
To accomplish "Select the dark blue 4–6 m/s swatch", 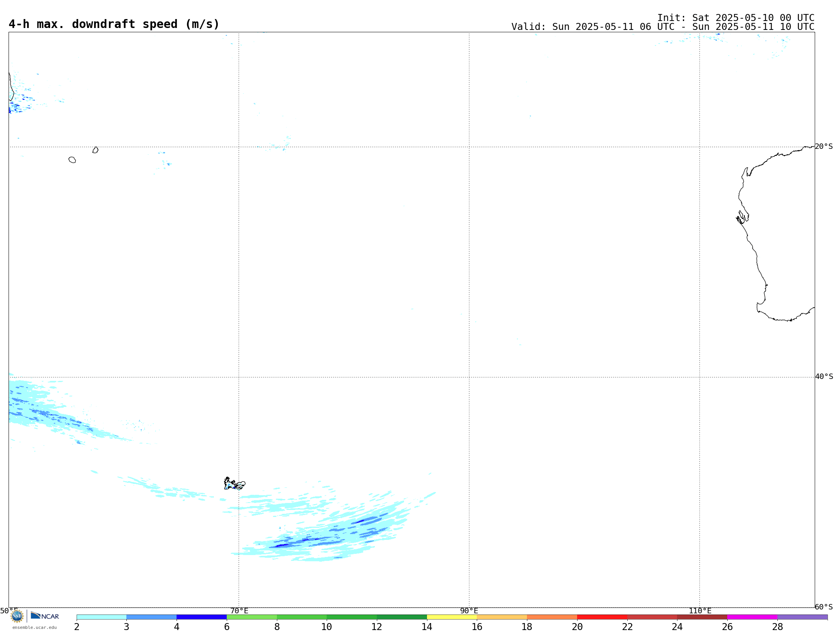I will tap(201, 617).
